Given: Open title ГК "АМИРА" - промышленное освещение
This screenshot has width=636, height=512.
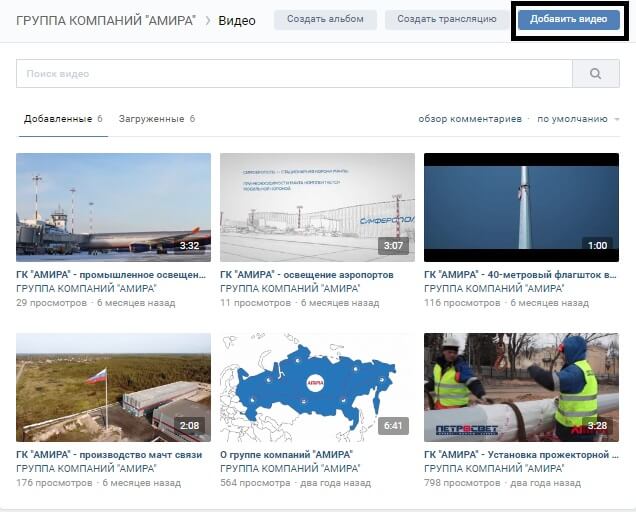Looking at the screenshot, I should pyautogui.click(x=111, y=275).
